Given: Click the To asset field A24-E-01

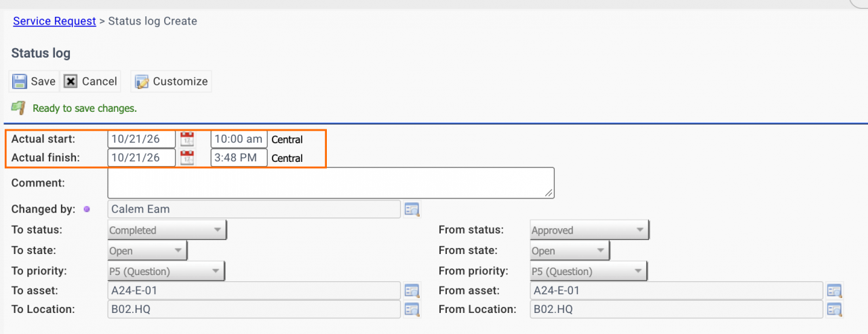Looking at the screenshot, I should tap(254, 291).
